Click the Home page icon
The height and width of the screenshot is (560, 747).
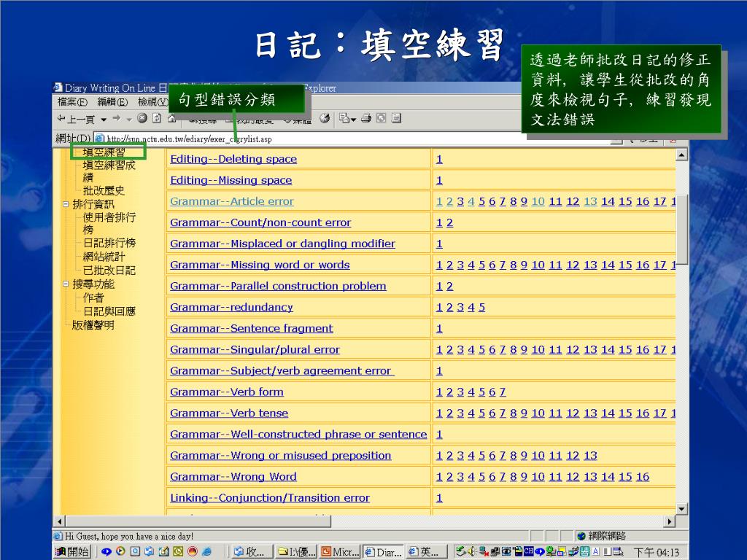point(171,118)
